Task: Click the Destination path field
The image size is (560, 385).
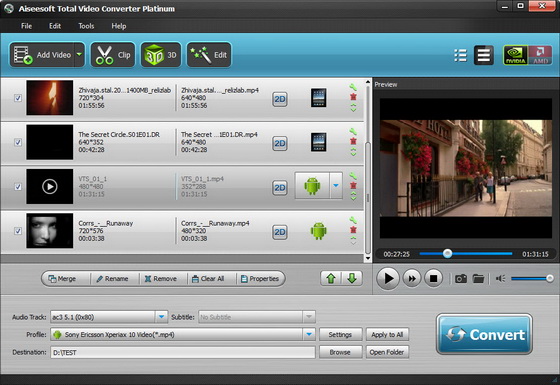Action: point(183,352)
